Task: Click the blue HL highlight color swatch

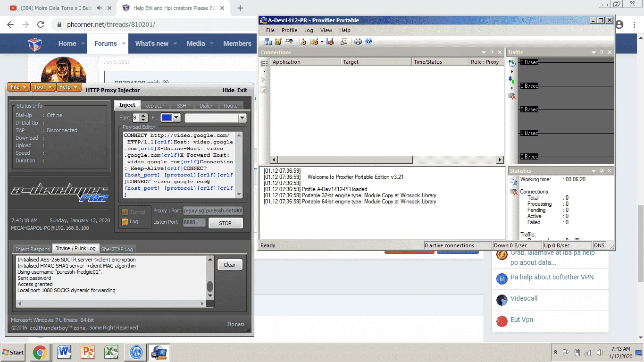Action: click(167, 118)
